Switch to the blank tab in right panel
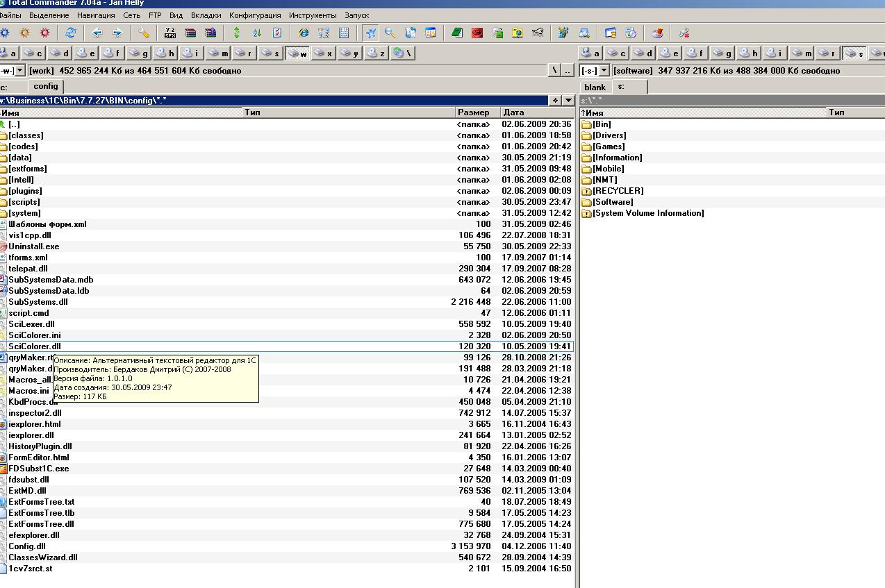 click(595, 87)
